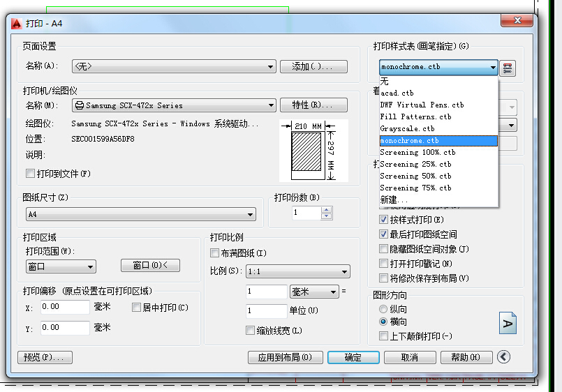Enable 隐藏图纸空间对象 checkbox
The image size is (562, 392).
coord(383,249)
